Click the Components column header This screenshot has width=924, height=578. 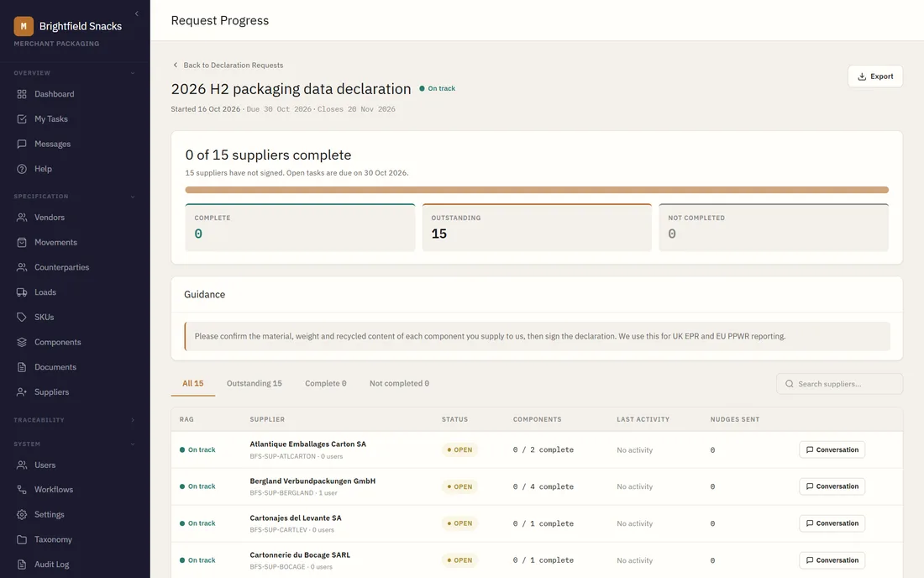point(537,419)
